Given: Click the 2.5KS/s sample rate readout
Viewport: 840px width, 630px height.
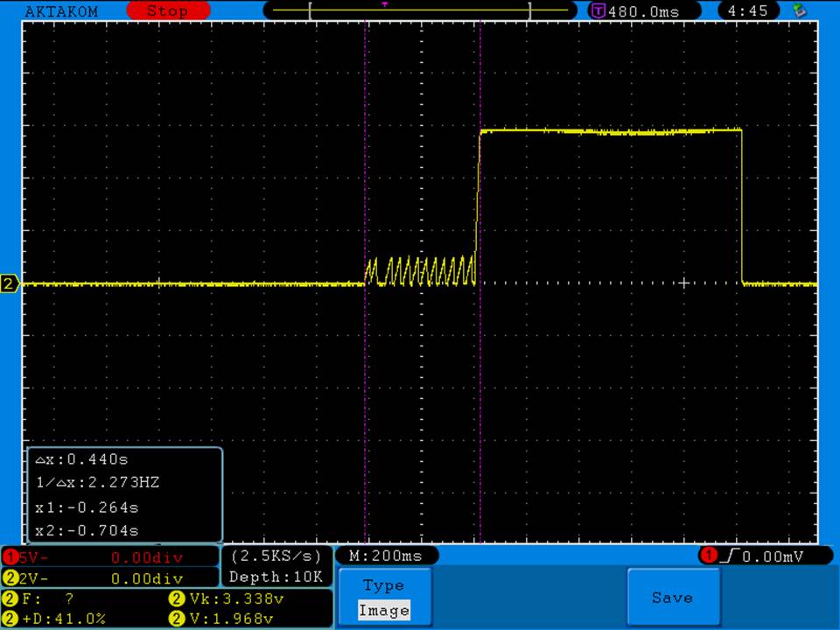Looking at the screenshot, I should coord(276,556).
